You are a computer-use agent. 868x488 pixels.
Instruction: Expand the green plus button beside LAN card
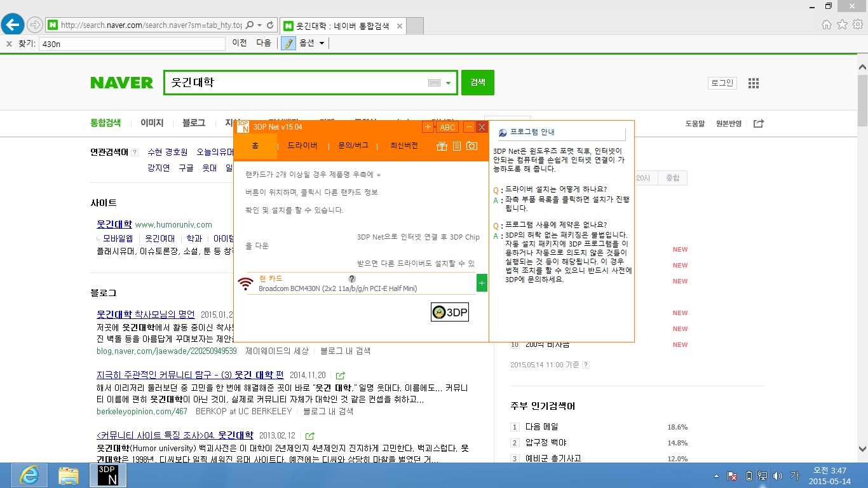[482, 283]
